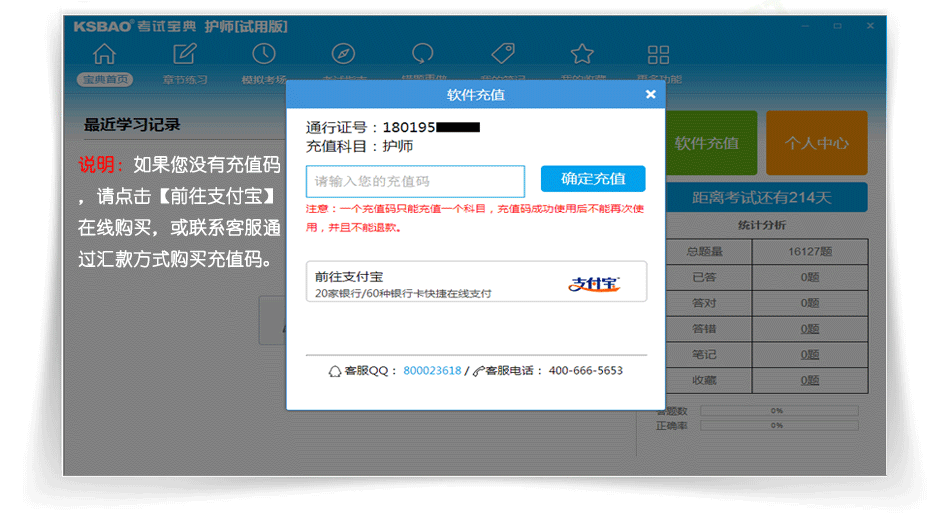This screenshot has width=940, height=530.
Task: Click the recharge code input field
Action: pyautogui.click(x=415, y=181)
